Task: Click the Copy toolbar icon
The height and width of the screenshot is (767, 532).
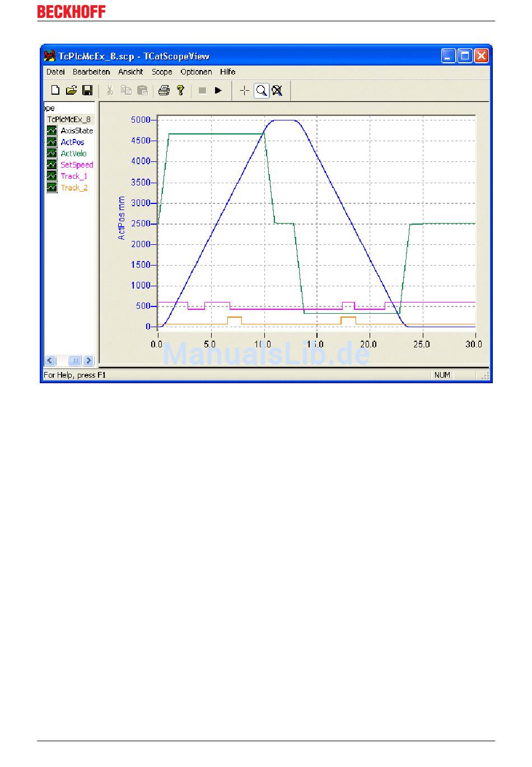Action: [x=127, y=90]
